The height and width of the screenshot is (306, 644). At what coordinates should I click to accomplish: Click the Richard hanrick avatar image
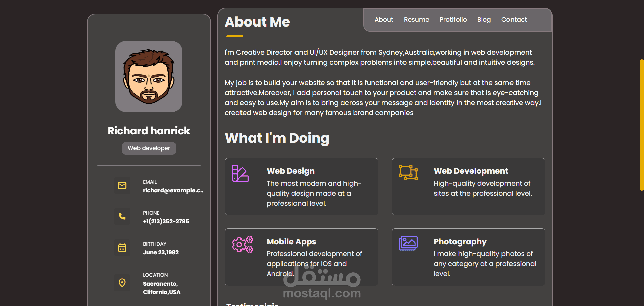point(149,76)
